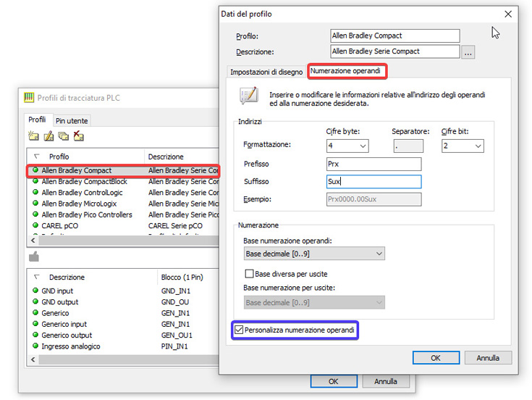
Task: Select Allen Bradley Compact profile row
Action: 124,170
